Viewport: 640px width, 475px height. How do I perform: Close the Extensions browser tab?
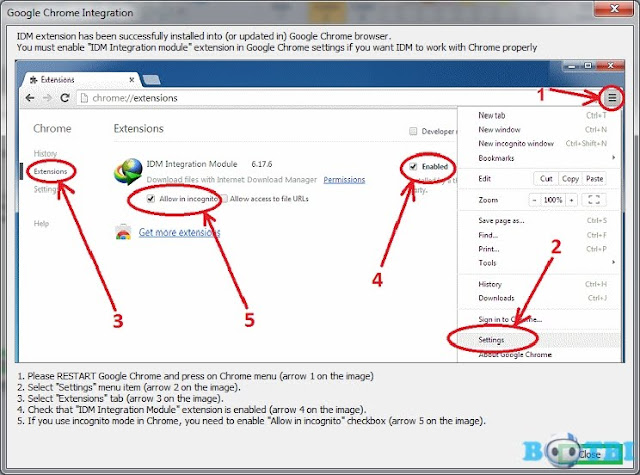coord(131,80)
